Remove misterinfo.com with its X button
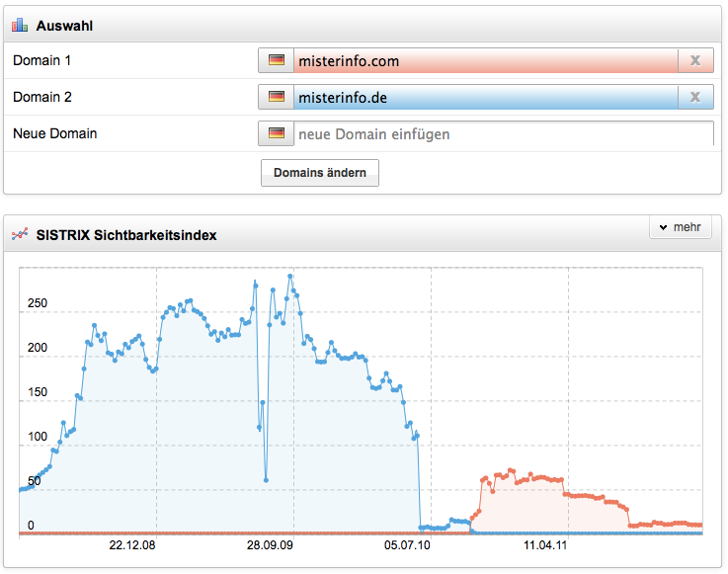 695,61
